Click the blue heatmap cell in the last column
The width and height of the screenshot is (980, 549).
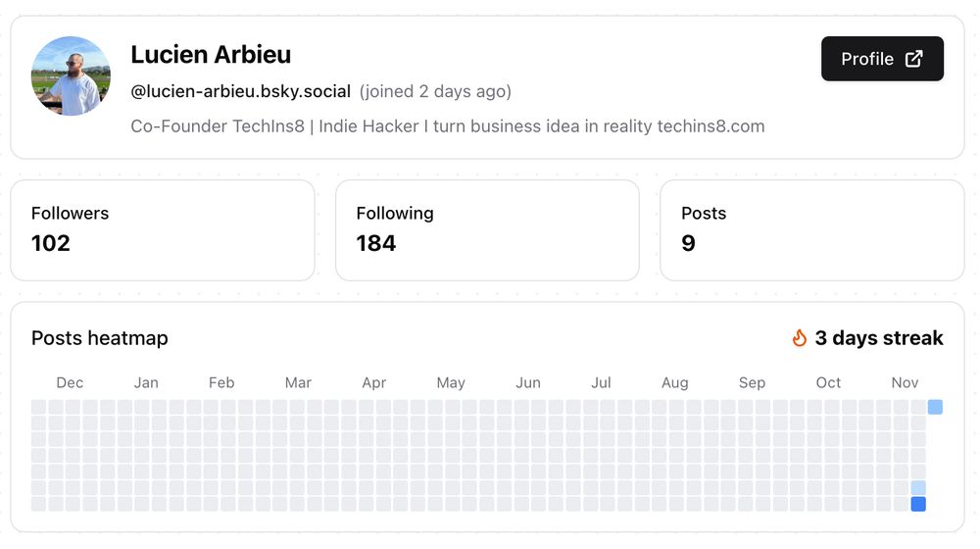tap(935, 407)
